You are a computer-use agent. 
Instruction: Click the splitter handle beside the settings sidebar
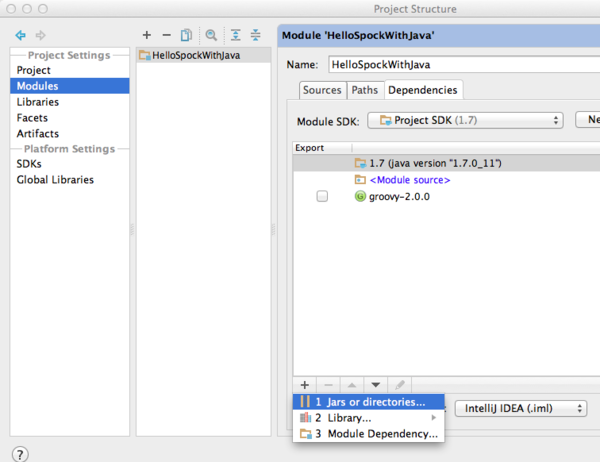pyautogui.click(x=132, y=229)
